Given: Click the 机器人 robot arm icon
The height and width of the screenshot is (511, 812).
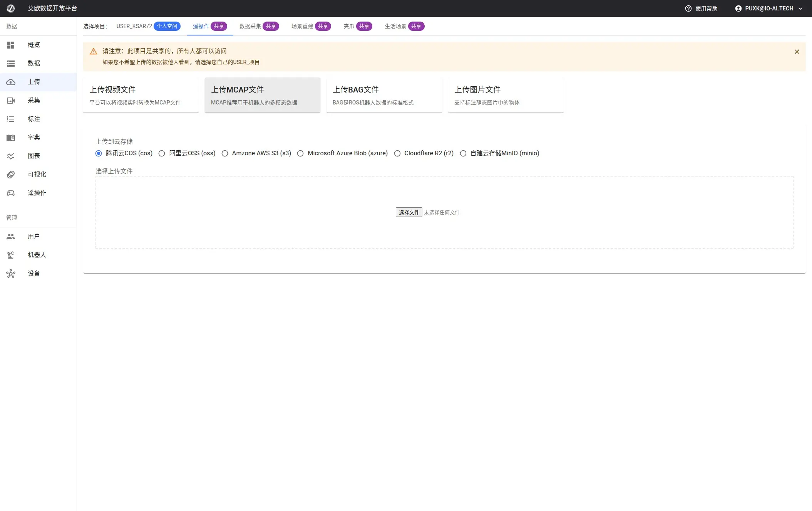Looking at the screenshot, I should click(x=11, y=255).
